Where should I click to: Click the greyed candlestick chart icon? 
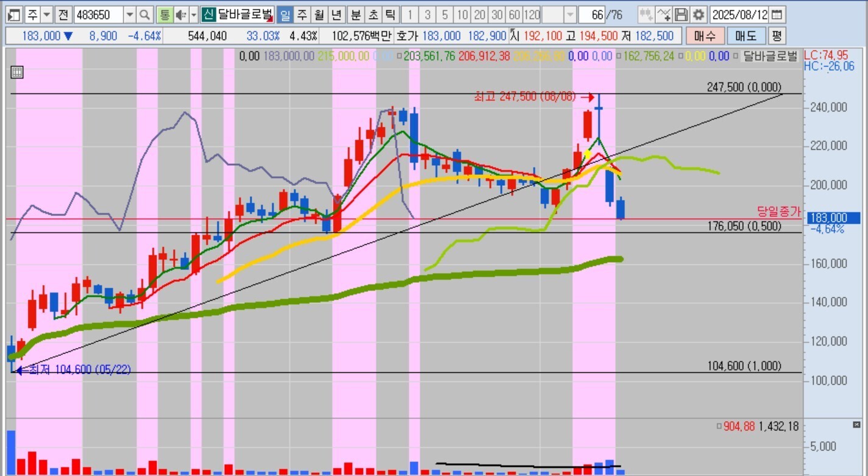tap(646, 15)
